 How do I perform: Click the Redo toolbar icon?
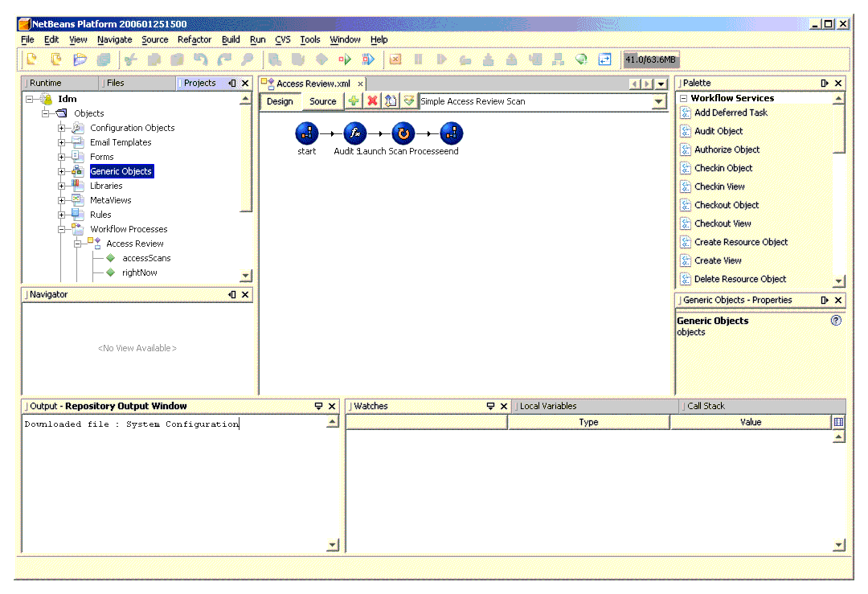(224, 59)
